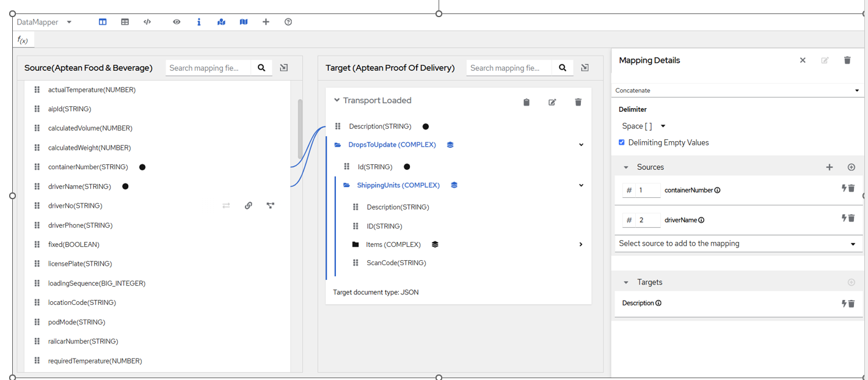Click the plus icon in top toolbar
868x380 pixels.
266,22
